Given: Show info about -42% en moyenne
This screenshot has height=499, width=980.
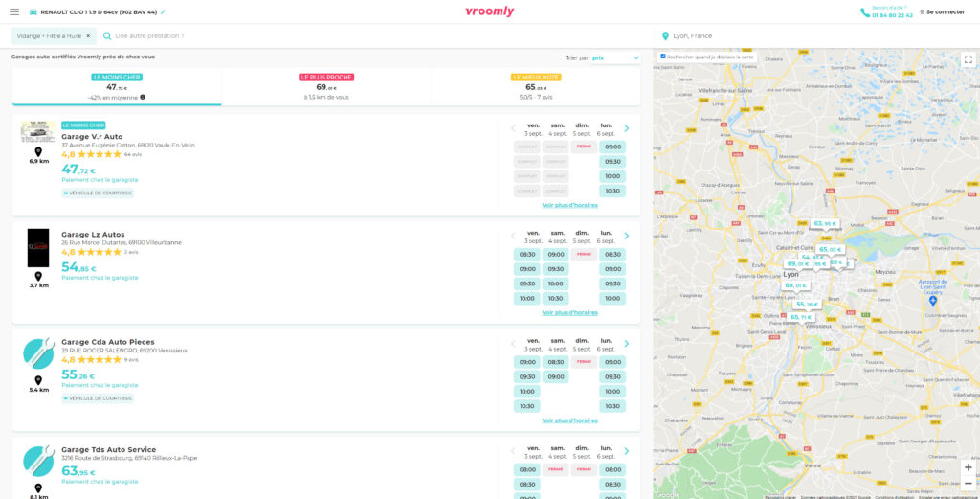Looking at the screenshot, I should coord(143,97).
